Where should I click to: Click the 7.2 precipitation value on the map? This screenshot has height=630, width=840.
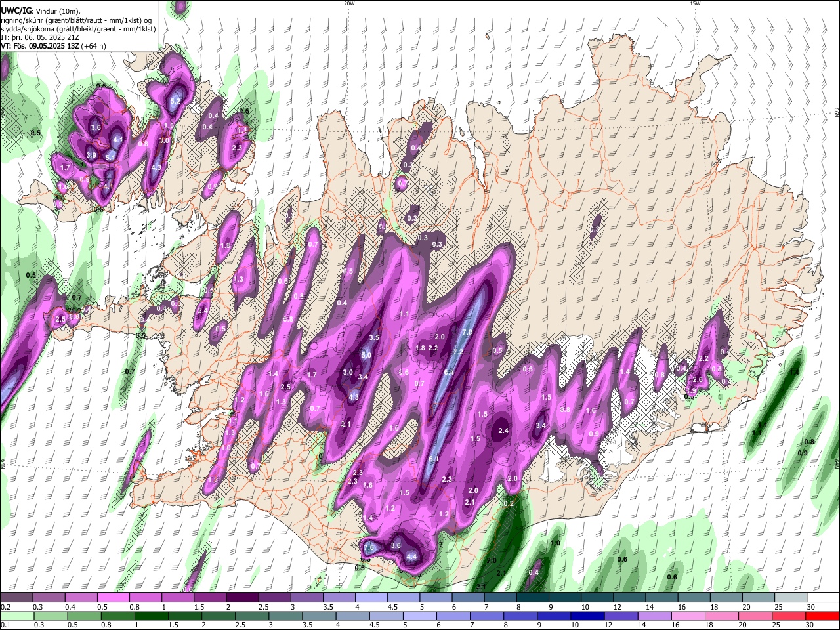tap(457, 352)
